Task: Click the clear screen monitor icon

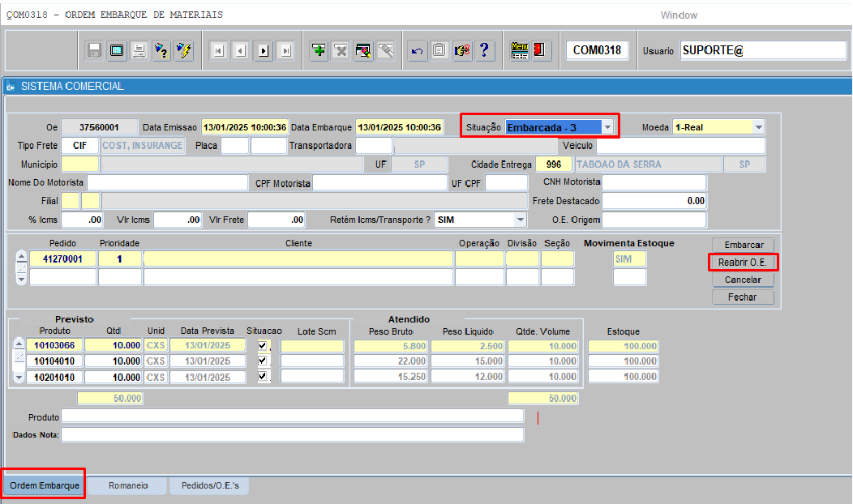Action: (117, 50)
